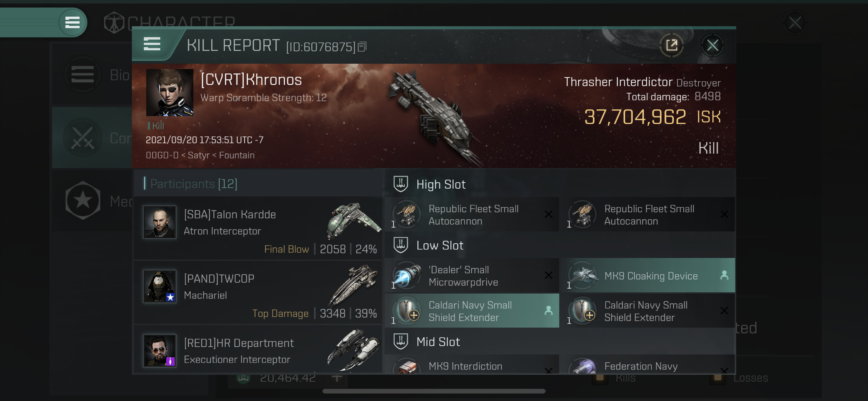Click the High Slot section shield icon
The width and height of the screenshot is (868, 401).
pyautogui.click(x=401, y=184)
